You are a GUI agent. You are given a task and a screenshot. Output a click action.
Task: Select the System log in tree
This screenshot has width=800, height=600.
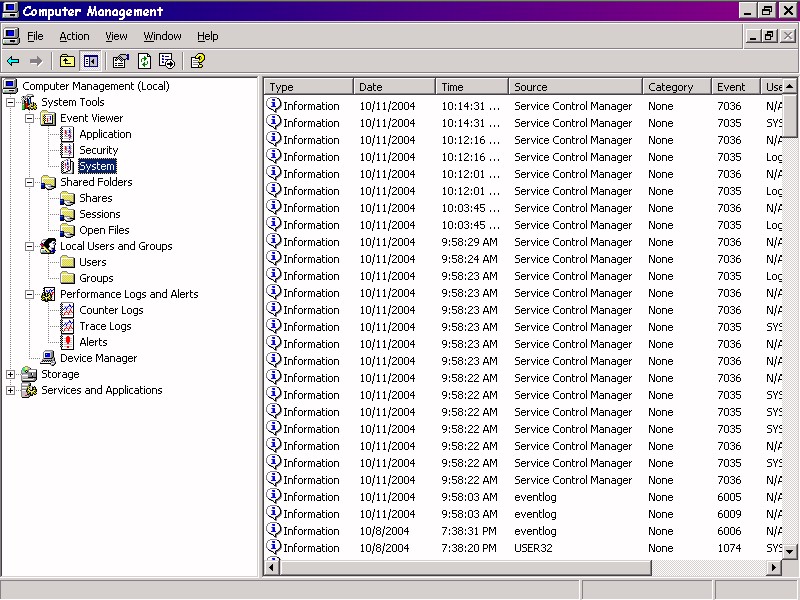point(97,166)
